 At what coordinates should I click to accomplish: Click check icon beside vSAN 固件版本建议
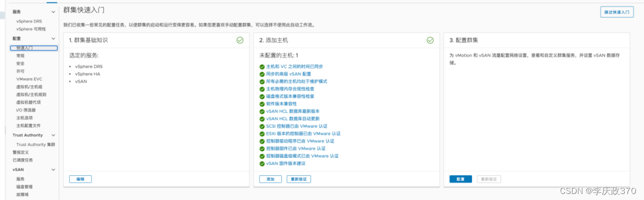[262, 163]
